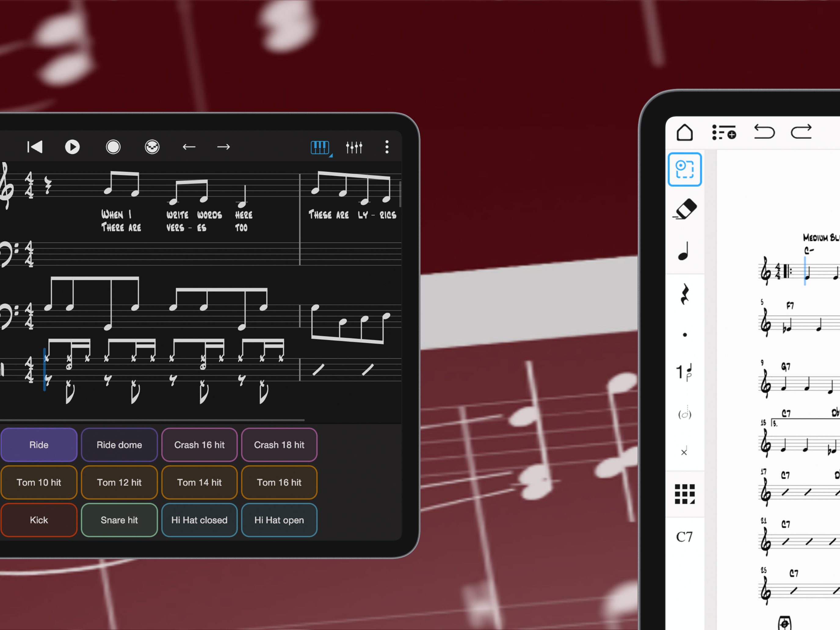Toggle the metronome icon

tap(152, 147)
